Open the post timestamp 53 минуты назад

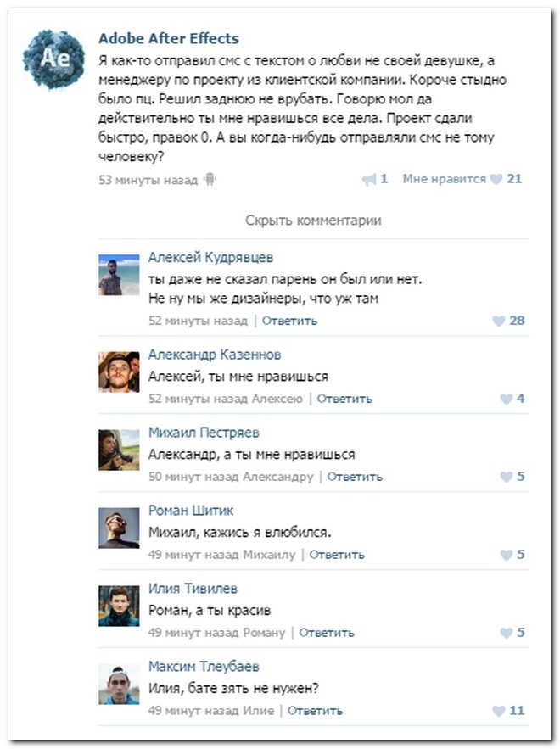coord(148,180)
